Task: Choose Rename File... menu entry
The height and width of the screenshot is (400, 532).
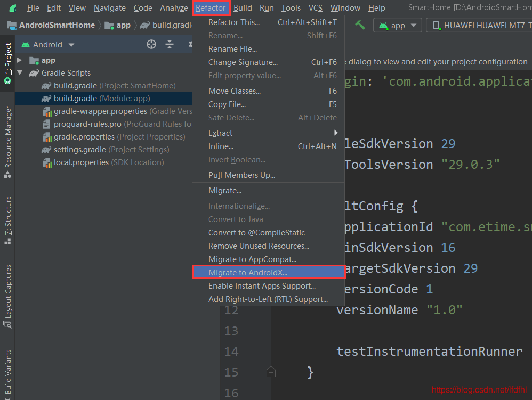Action: coord(268,49)
